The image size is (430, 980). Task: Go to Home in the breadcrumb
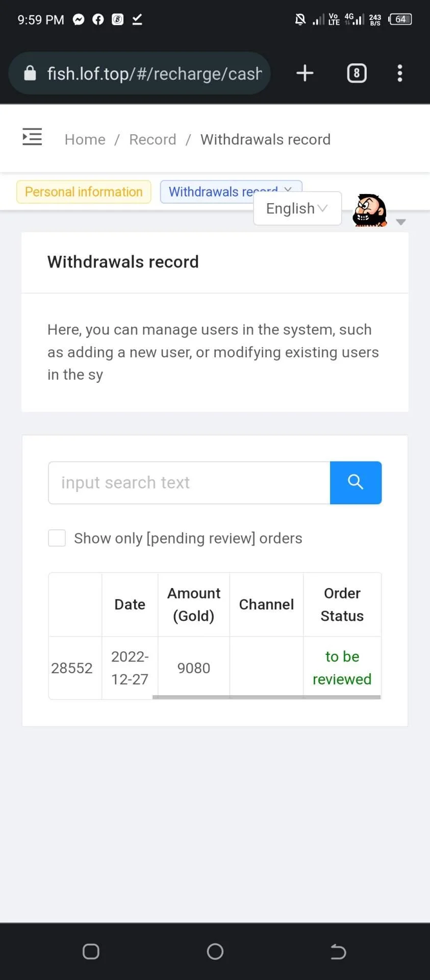point(85,139)
